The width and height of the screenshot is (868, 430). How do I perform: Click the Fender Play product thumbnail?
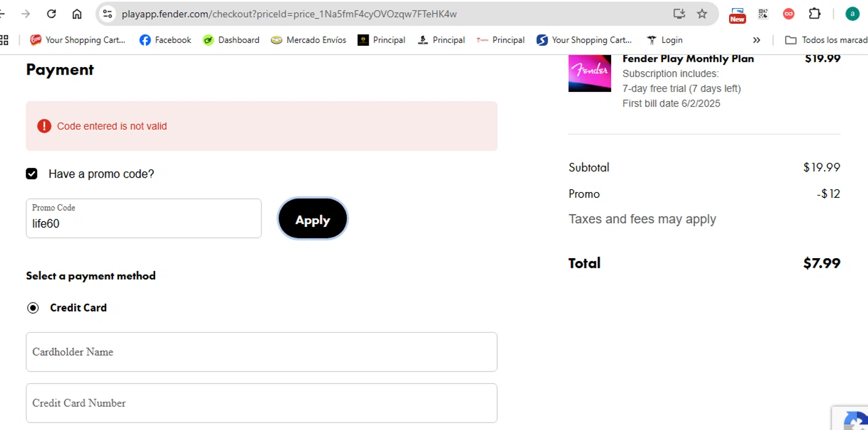(590, 73)
